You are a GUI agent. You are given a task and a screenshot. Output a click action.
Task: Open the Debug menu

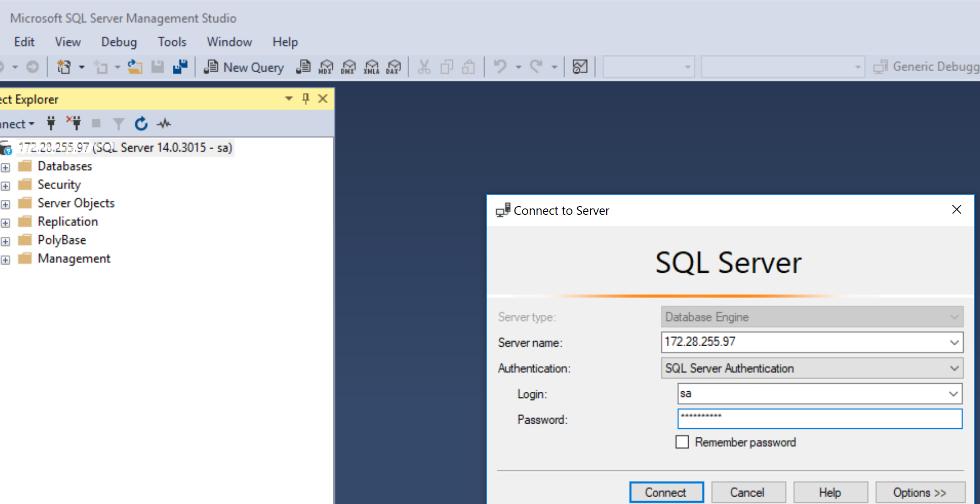(119, 42)
